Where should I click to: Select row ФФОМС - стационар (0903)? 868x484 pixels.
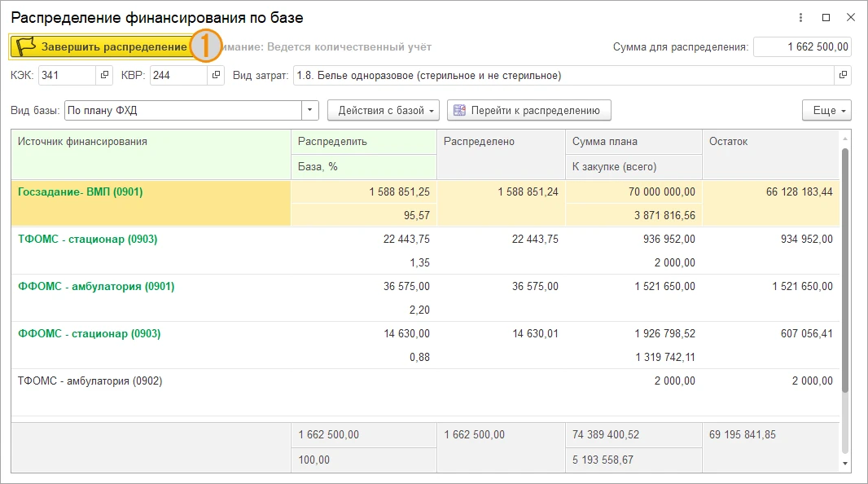(425, 345)
